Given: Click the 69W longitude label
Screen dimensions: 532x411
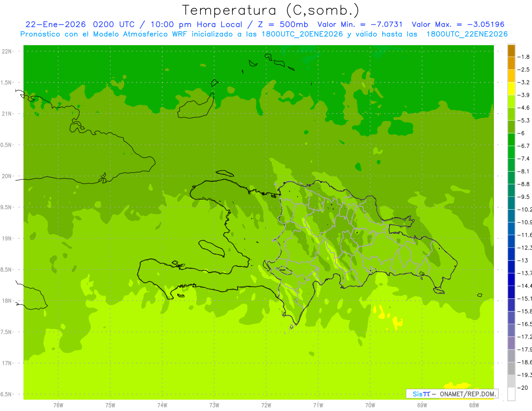Looking at the screenshot, I should point(422,405).
